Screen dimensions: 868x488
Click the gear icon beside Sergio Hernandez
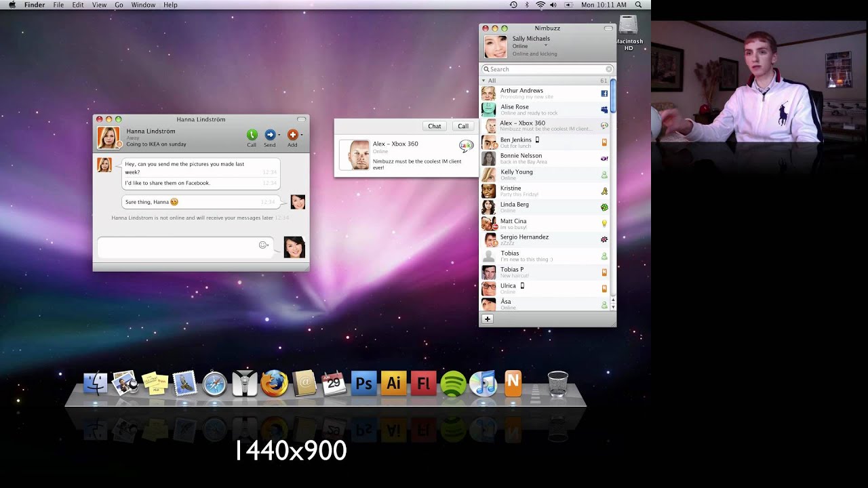pyautogui.click(x=604, y=239)
